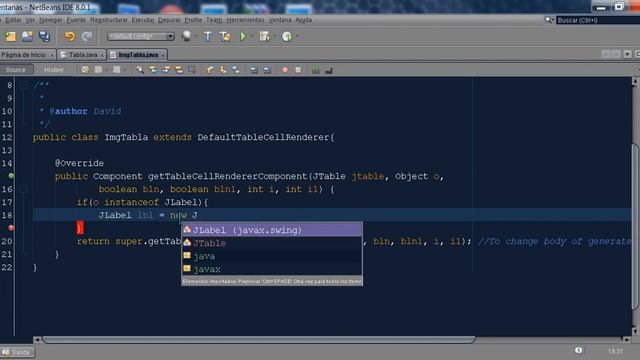Click the Uncomment icon
This screenshot has width=640, height=360.
click(x=329, y=70)
